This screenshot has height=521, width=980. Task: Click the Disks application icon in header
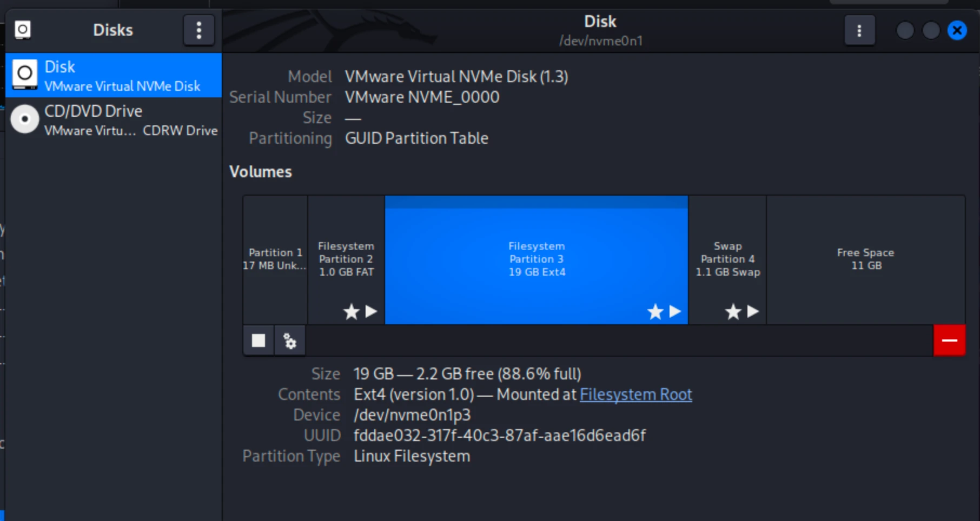coord(23,30)
